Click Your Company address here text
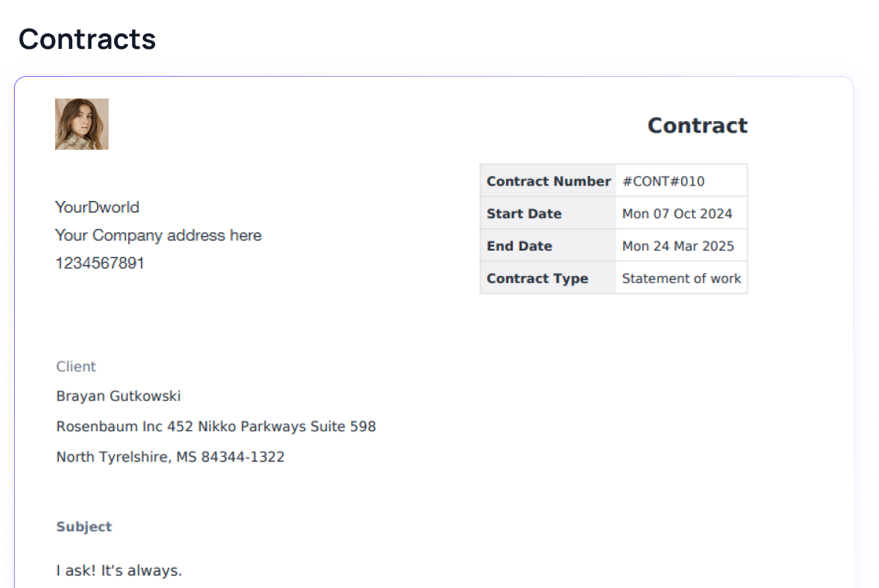Screen dimensions: 879x588 (158, 235)
